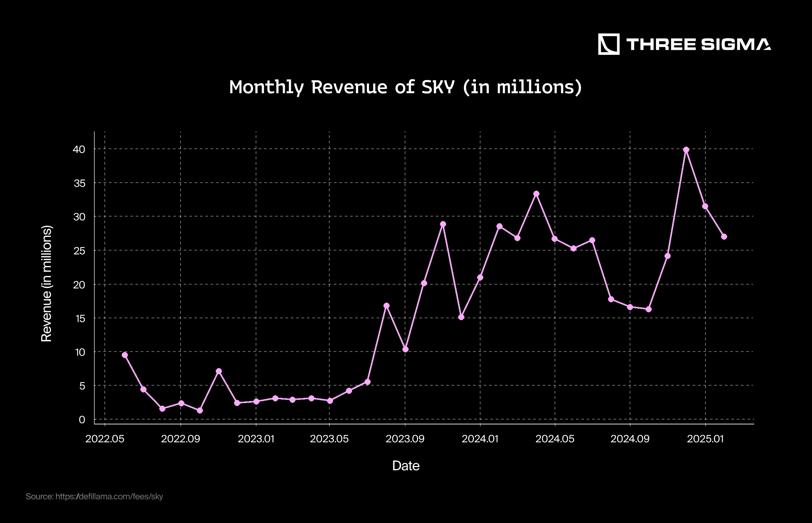Click the THREE SIGMA brand text
This screenshot has height=523, width=812.
tap(698, 45)
